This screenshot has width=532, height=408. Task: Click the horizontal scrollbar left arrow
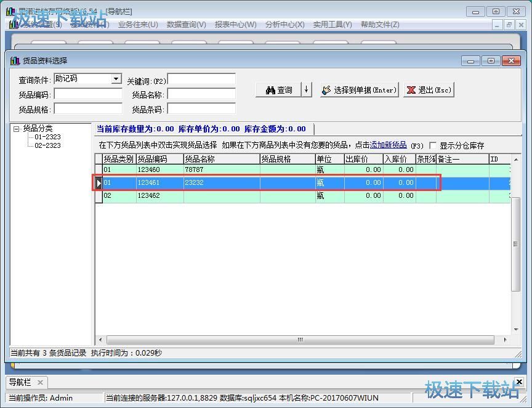[x=100, y=340]
